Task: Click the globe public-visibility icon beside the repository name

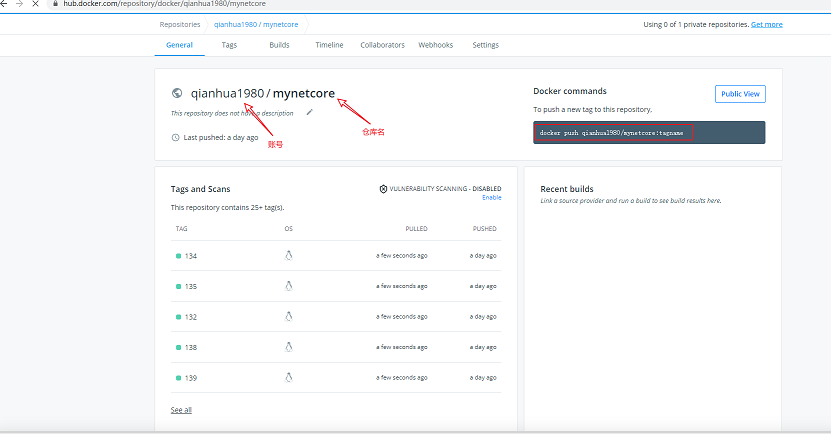Action: (x=177, y=93)
